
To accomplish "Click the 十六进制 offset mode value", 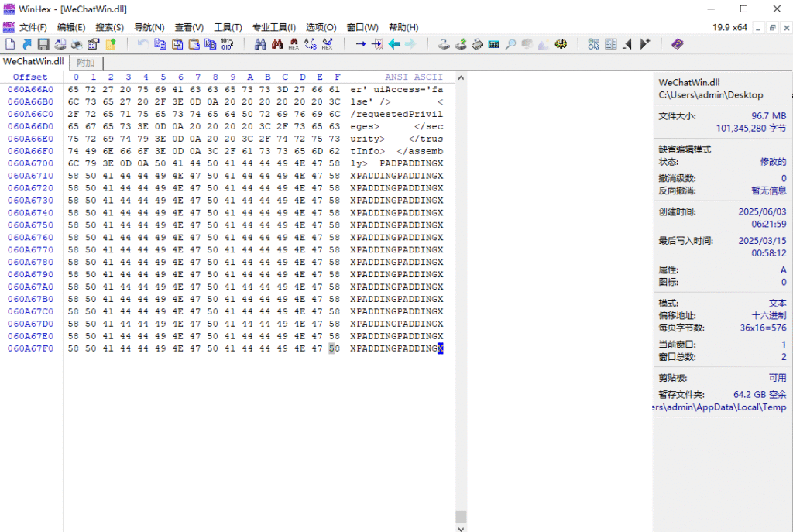I will coord(769,315).
